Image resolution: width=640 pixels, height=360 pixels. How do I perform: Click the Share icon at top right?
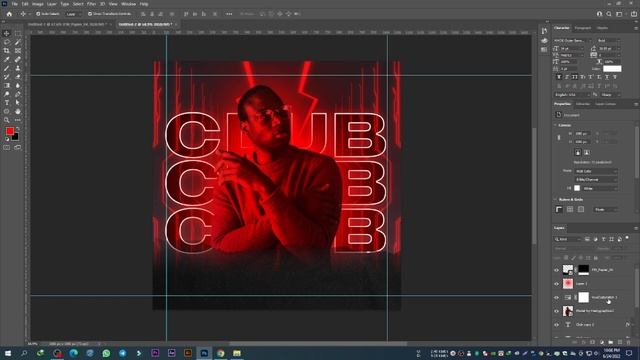(634, 14)
